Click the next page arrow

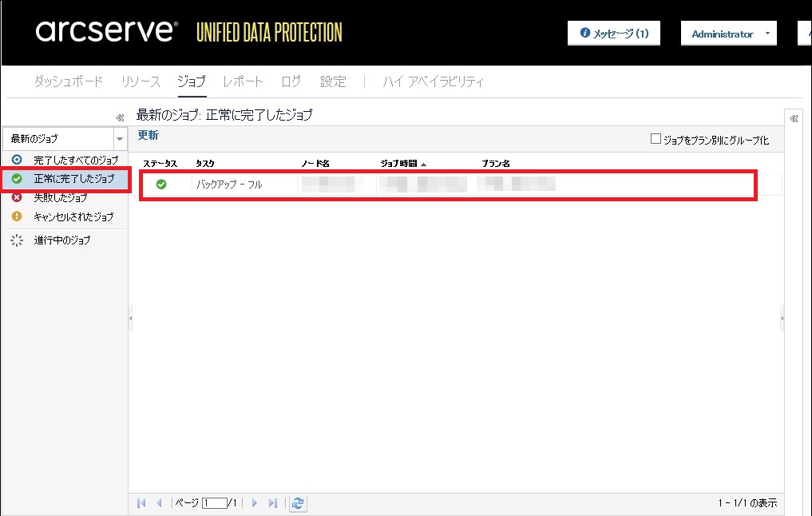(255, 503)
